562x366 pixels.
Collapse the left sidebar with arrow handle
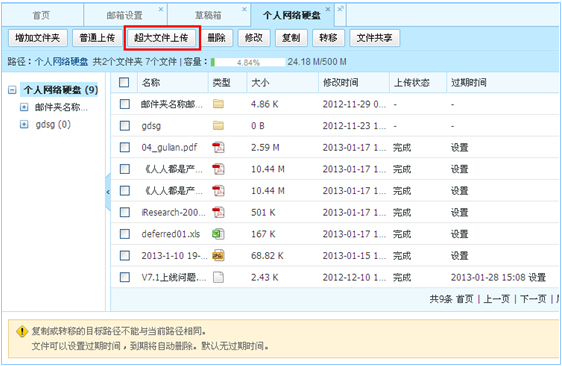click(x=108, y=192)
